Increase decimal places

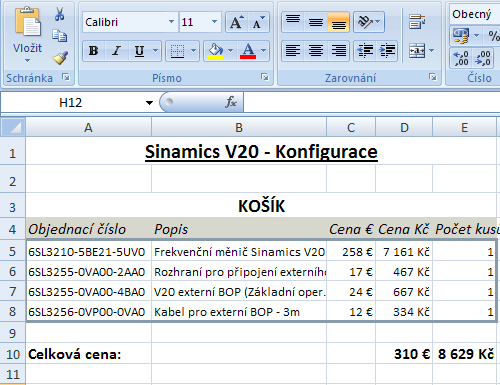click(x=461, y=58)
